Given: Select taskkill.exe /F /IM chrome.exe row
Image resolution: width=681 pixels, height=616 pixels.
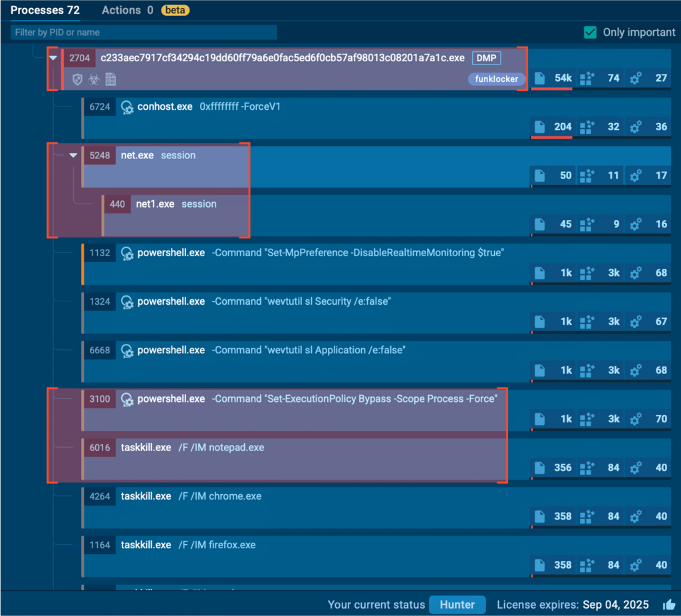Looking at the screenshot, I should point(376,508).
